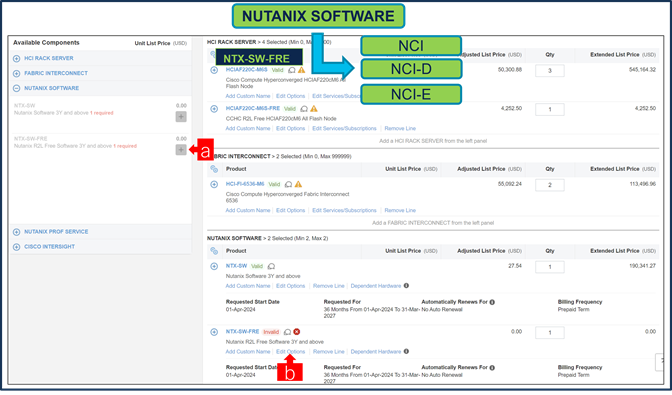Click Edit Options under NTX-SW
This screenshot has width=672, height=395.
(291, 286)
